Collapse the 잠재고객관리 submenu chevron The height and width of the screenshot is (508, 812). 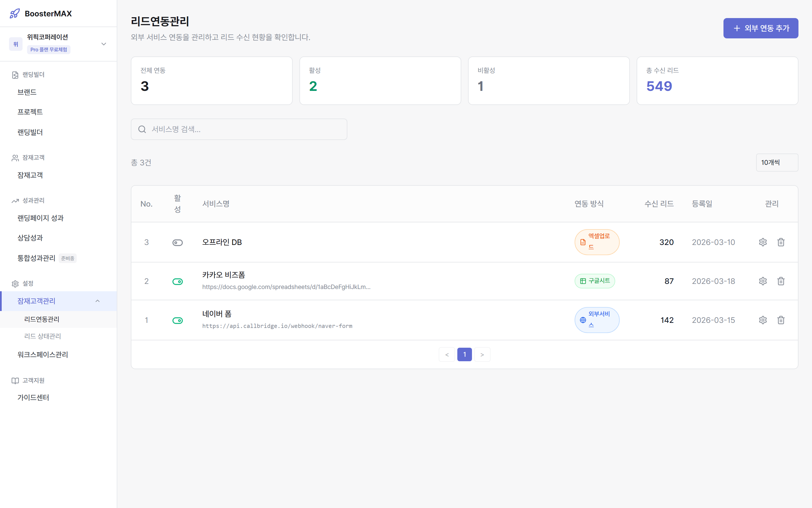98,301
